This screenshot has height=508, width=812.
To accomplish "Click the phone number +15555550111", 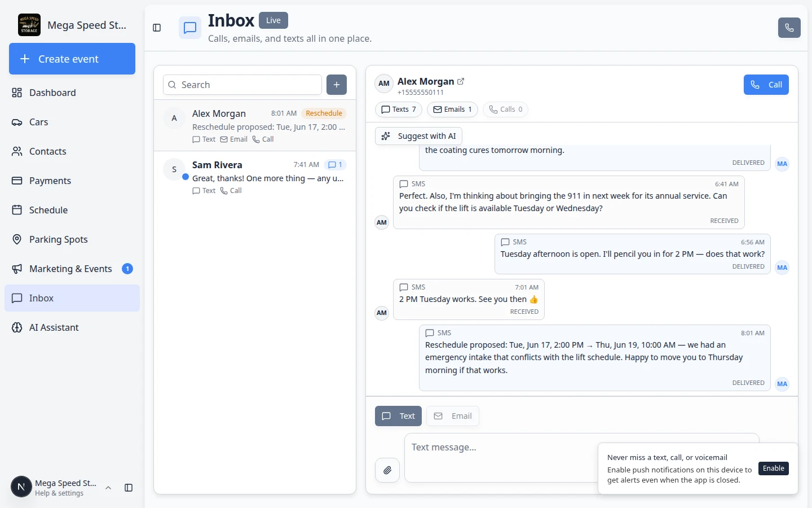I will tap(421, 93).
